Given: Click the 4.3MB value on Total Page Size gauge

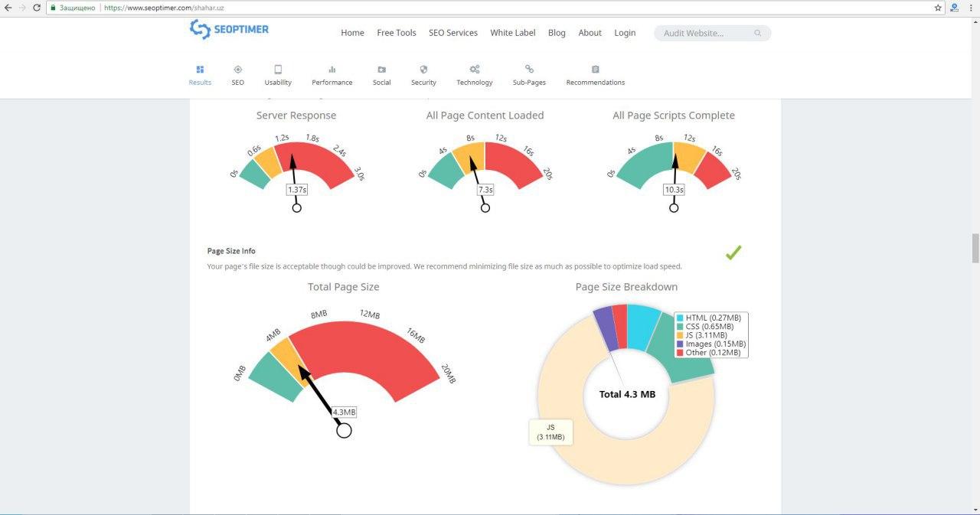Looking at the screenshot, I should tap(345, 412).
